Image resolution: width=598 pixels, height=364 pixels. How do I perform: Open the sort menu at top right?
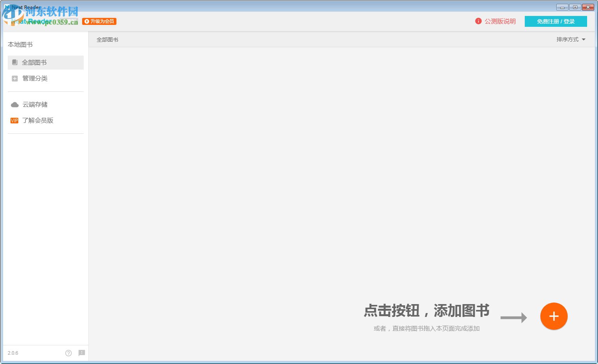pyautogui.click(x=570, y=39)
